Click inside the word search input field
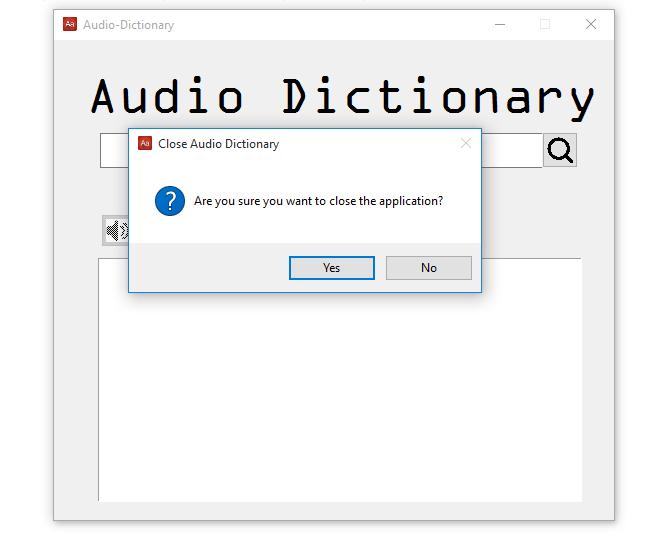This screenshot has width=672, height=539. click(114, 151)
